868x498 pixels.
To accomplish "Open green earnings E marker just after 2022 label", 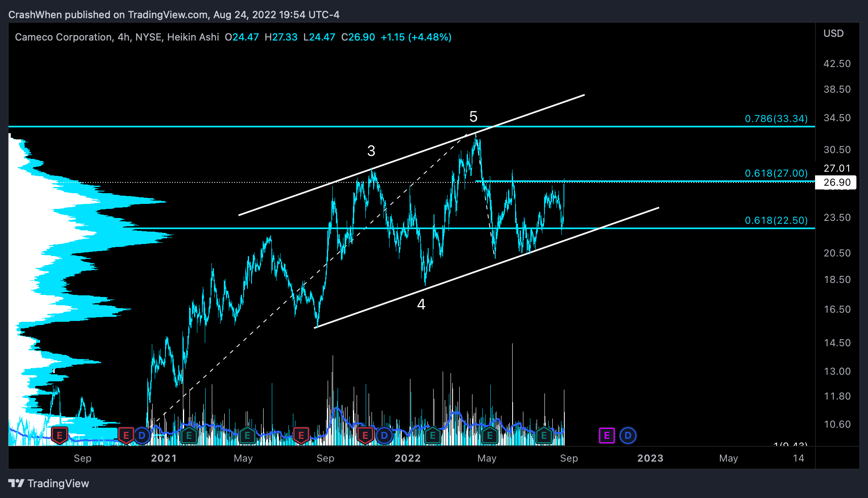I will pos(433,436).
